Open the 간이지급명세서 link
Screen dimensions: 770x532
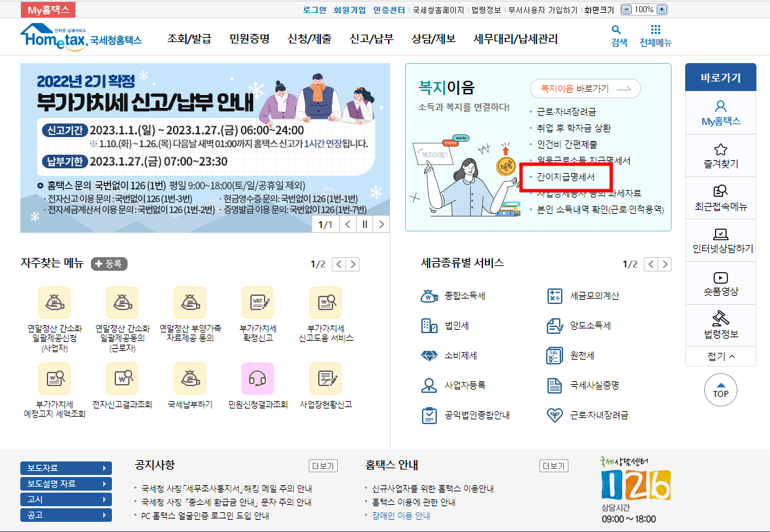coord(565,177)
